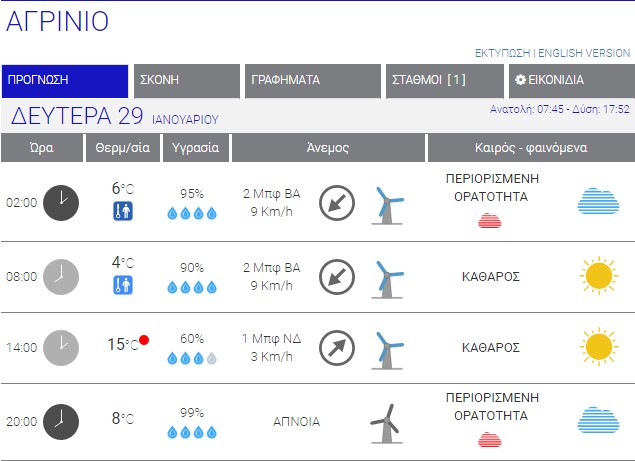
Task: Click the ΕΚΤΥΠΩΣΗ print link
Action: point(502,53)
